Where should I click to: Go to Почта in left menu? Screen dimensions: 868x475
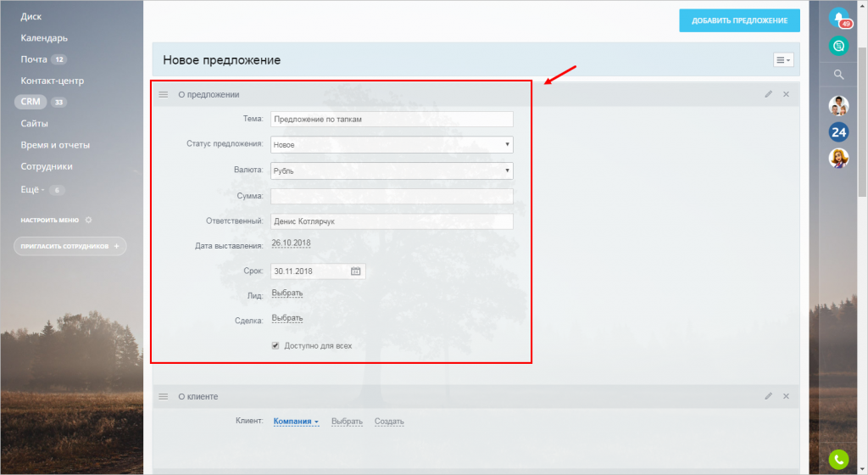[x=34, y=59]
